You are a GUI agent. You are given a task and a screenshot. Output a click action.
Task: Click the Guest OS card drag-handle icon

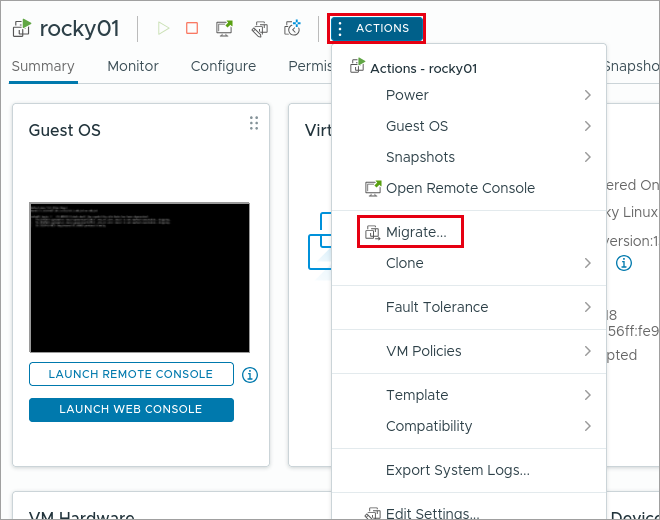click(254, 123)
